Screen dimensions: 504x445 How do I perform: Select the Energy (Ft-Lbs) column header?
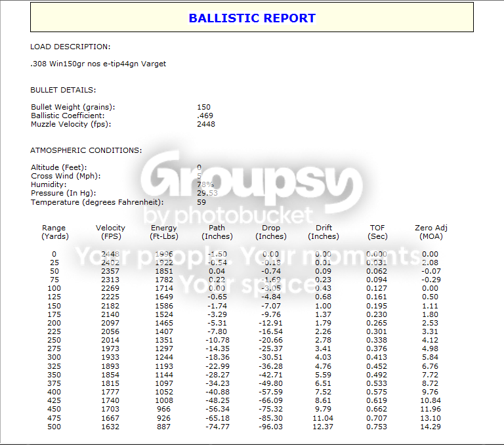(x=164, y=232)
